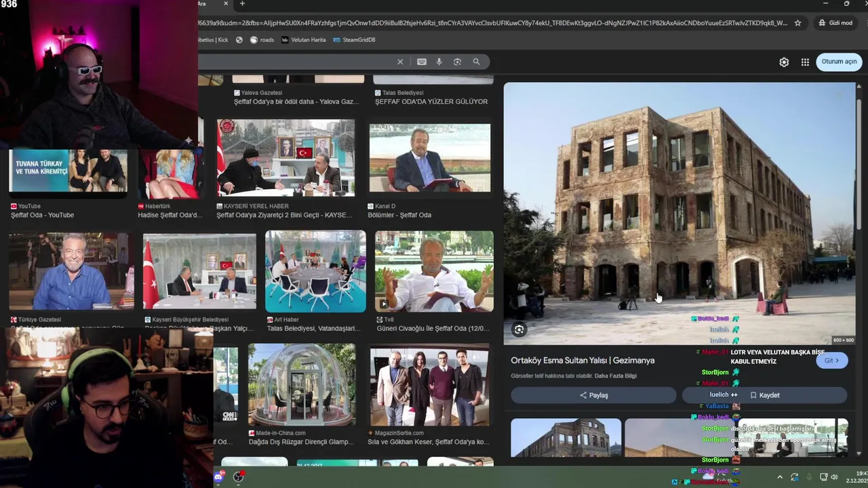Click 'Şeffaf Oda'ya bir ödül daha' caption

[x=296, y=102]
